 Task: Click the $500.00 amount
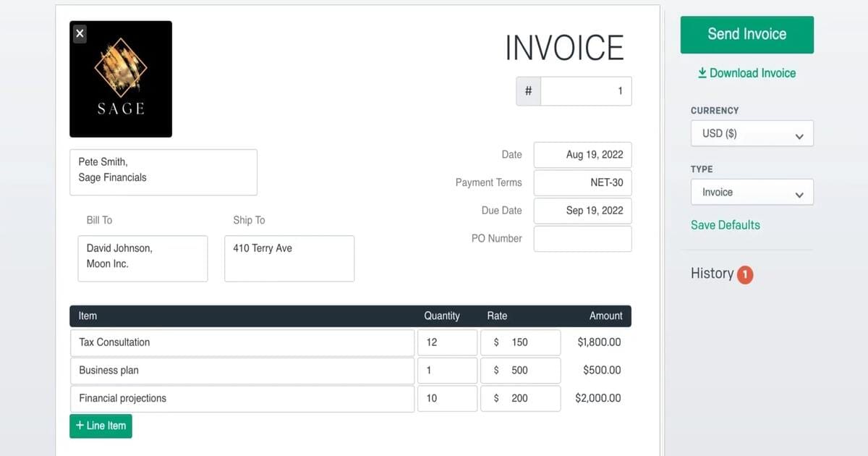click(602, 371)
